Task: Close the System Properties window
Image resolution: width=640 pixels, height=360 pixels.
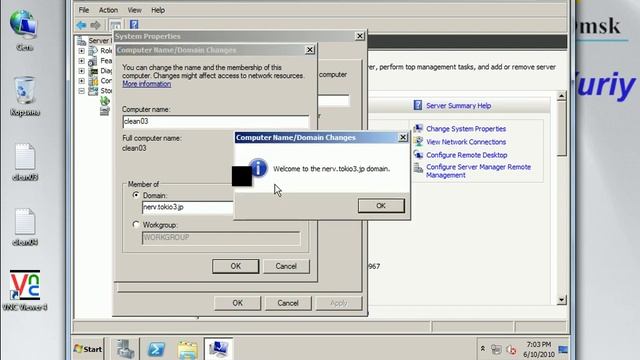Action: coord(360,36)
